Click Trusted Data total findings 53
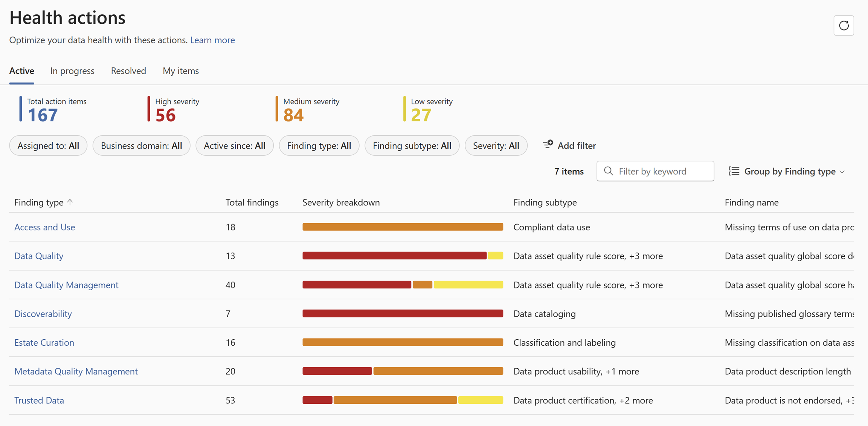868x426 pixels. pyautogui.click(x=230, y=400)
